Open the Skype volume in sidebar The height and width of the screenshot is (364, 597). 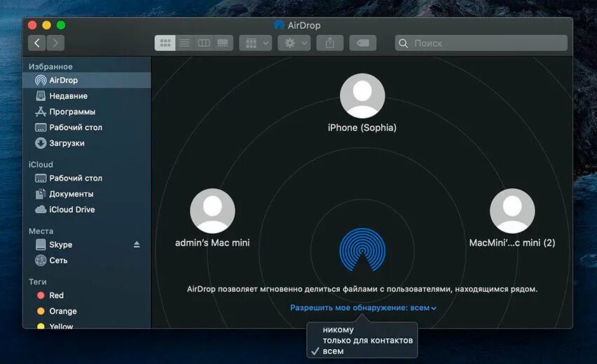pyautogui.click(x=87, y=244)
